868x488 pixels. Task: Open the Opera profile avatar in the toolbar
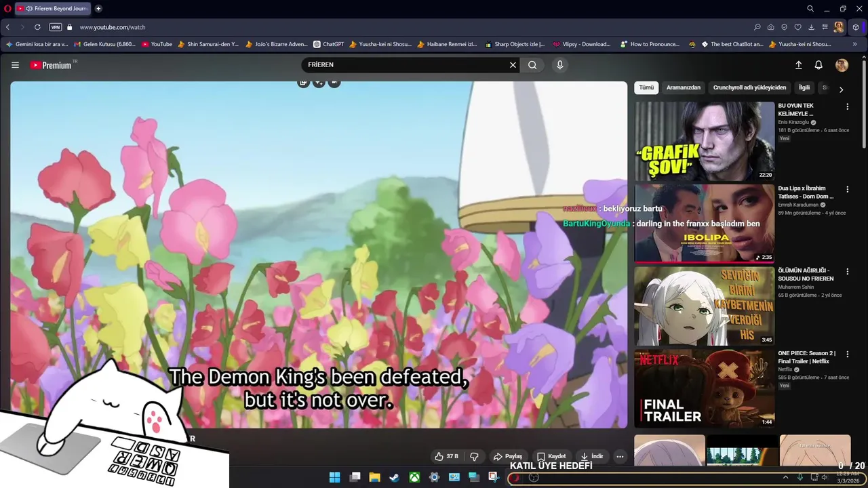[840, 27]
